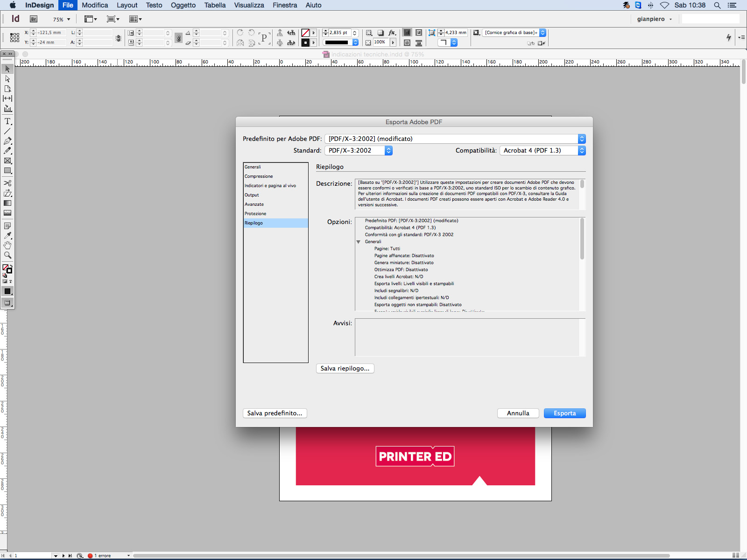This screenshot has height=560, width=747.
Task: Select Compressione in the export category list
Action: click(275, 176)
